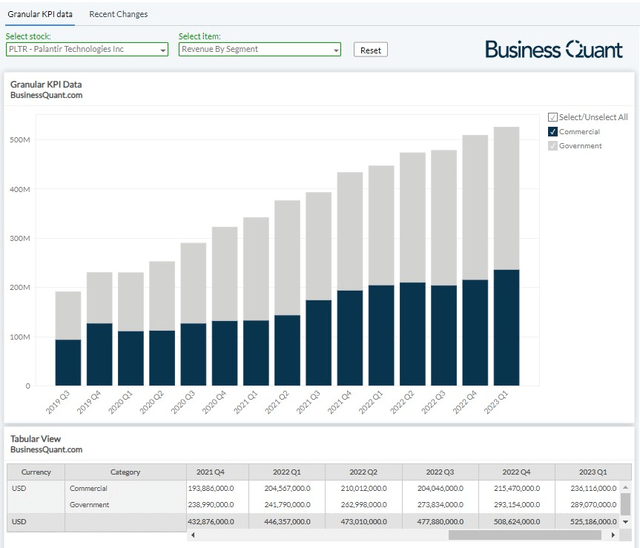Click the 2020 Q2 Government bar segment
Screen dimensions: 640x548
point(162,296)
